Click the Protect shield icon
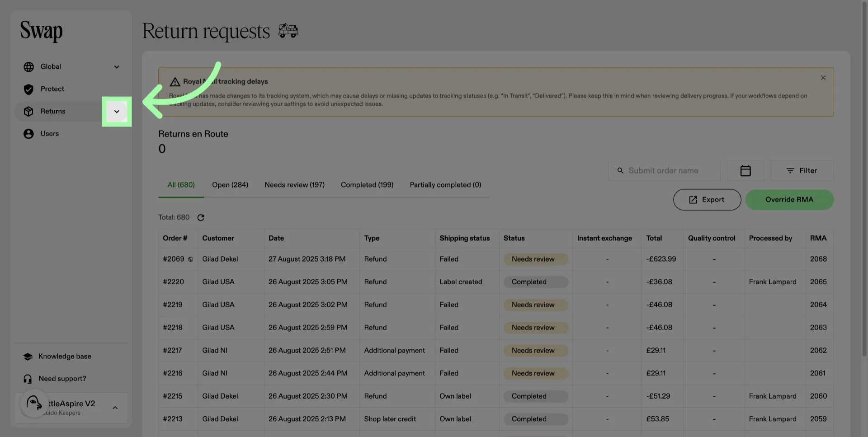The image size is (868, 437). coord(28,89)
